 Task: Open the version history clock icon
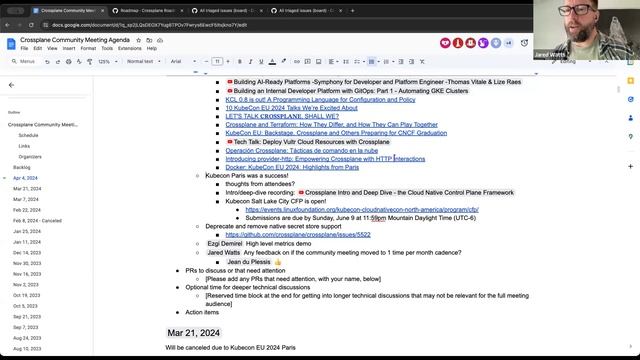click(x=524, y=43)
